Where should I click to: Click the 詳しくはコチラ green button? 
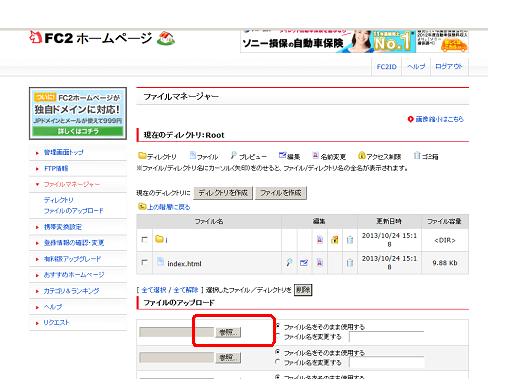78,131
